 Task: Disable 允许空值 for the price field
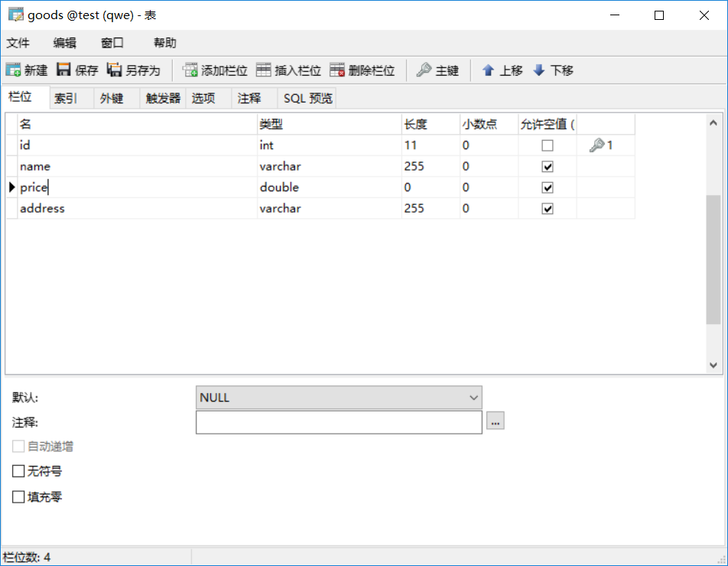pyautogui.click(x=547, y=187)
